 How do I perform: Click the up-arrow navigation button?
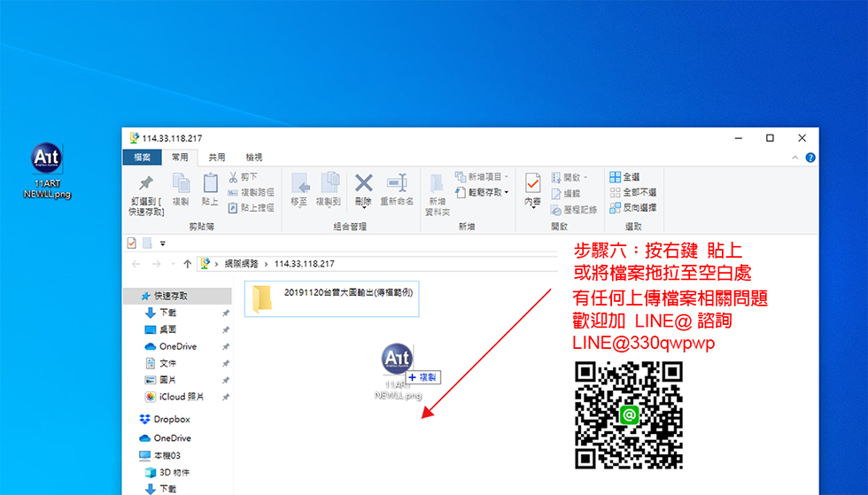[187, 264]
